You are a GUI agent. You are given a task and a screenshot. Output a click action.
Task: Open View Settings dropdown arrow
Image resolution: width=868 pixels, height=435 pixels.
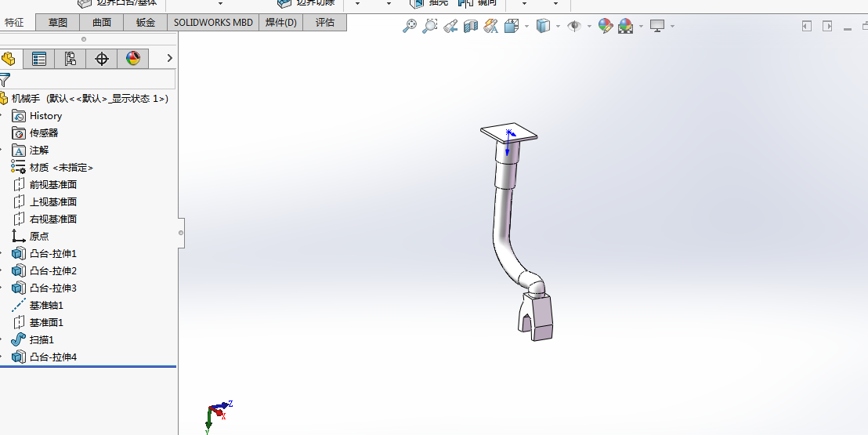coord(672,26)
